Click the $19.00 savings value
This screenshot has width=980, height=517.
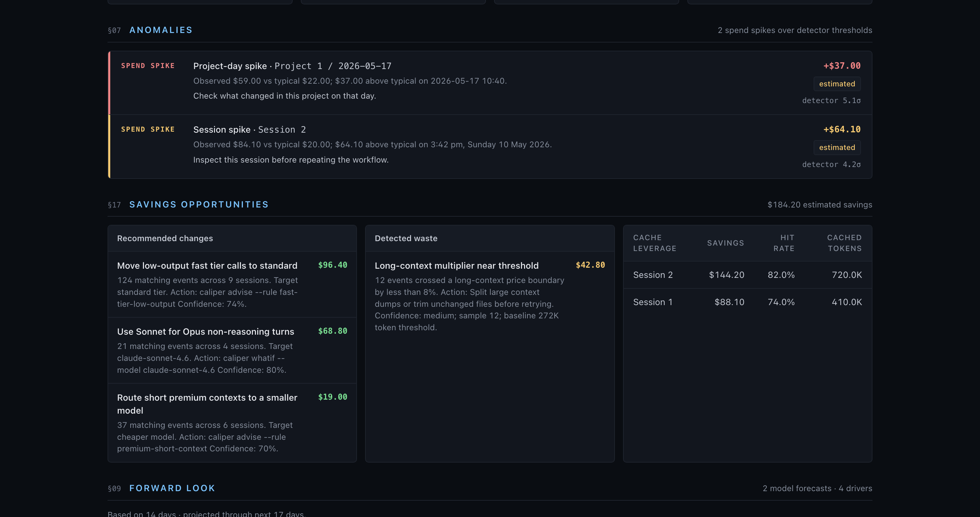332,397
